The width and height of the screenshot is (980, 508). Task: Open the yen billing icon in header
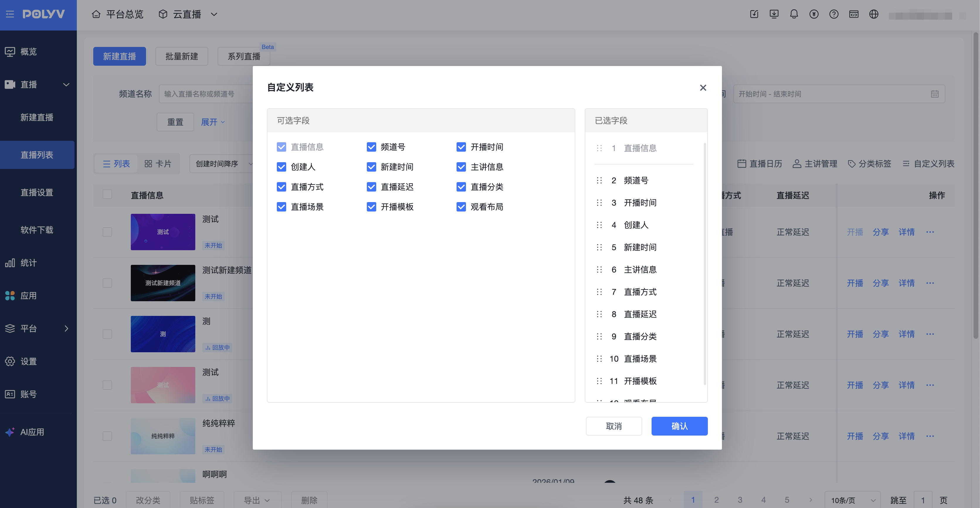click(x=814, y=14)
